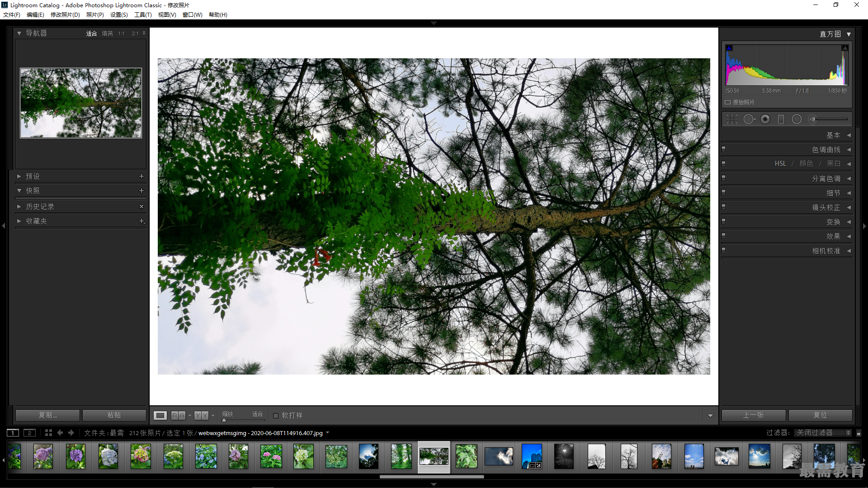Open the current filename path dropdown
This screenshot has width=868, height=488.
[x=328, y=433]
